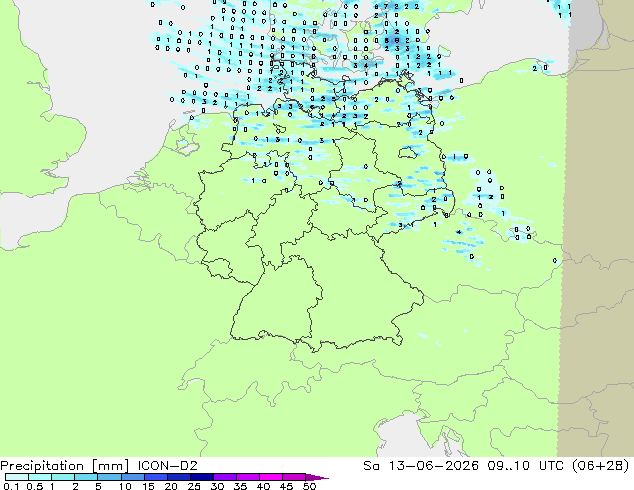Select the 5–10 mm legend color swatch
The image size is (634, 490).
pos(109,477)
